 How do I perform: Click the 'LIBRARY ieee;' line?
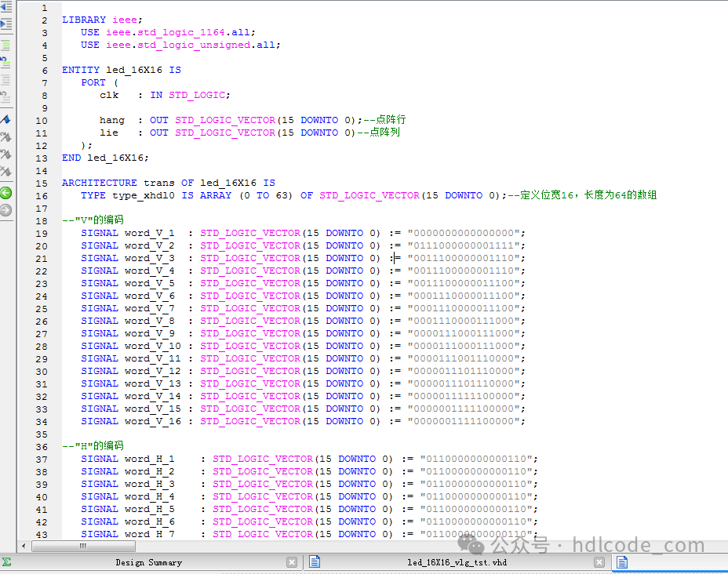pyautogui.click(x=103, y=20)
